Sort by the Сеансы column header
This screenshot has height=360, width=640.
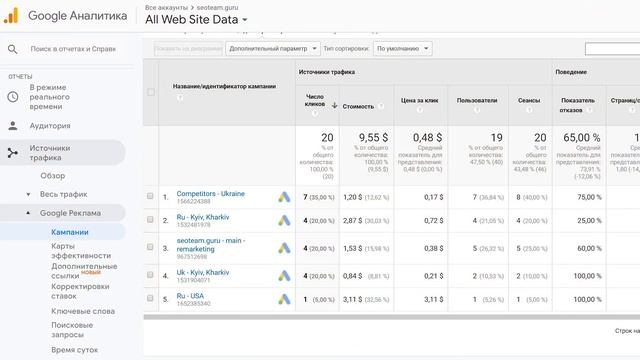coord(529,100)
